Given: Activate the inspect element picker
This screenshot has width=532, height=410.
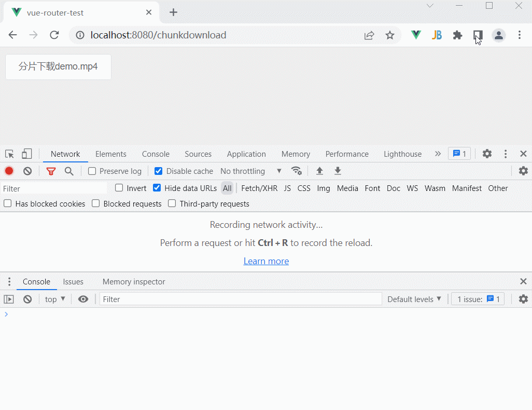Looking at the screenshot, I should coord(9,154).
